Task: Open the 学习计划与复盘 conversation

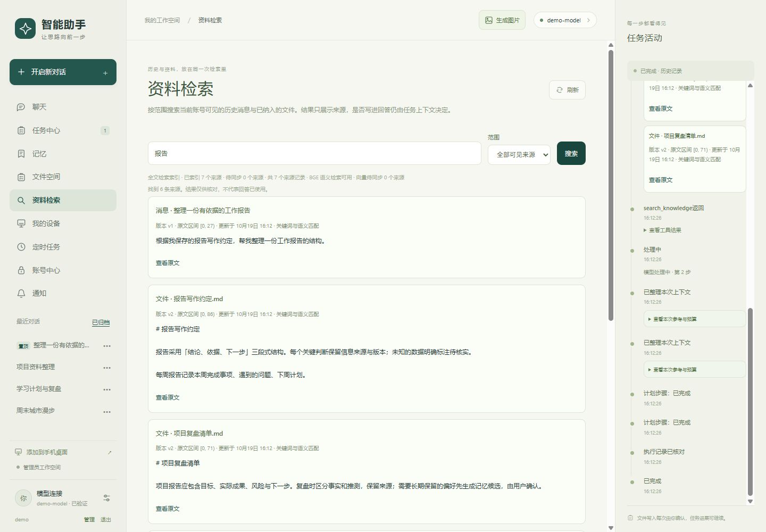Action: click(x=39, y=389)
